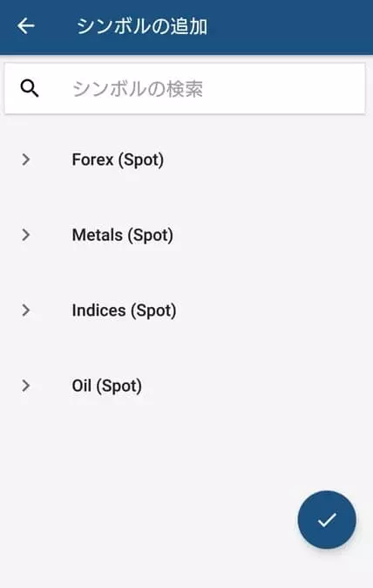
Task: Click (Spot) text beside Metals
Action: (151, 236)
